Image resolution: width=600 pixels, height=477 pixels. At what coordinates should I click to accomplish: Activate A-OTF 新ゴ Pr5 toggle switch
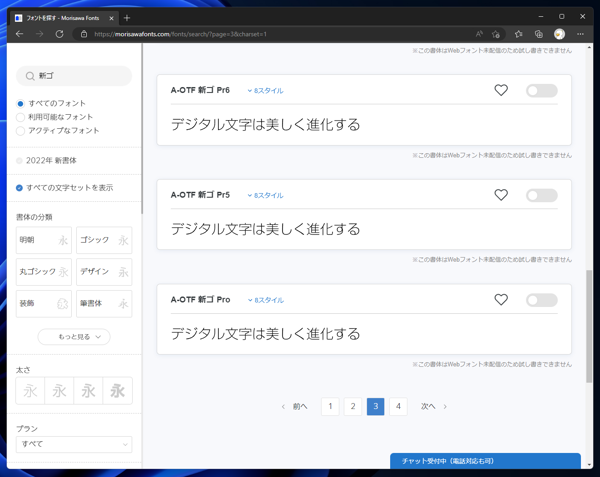coord(541,195)
